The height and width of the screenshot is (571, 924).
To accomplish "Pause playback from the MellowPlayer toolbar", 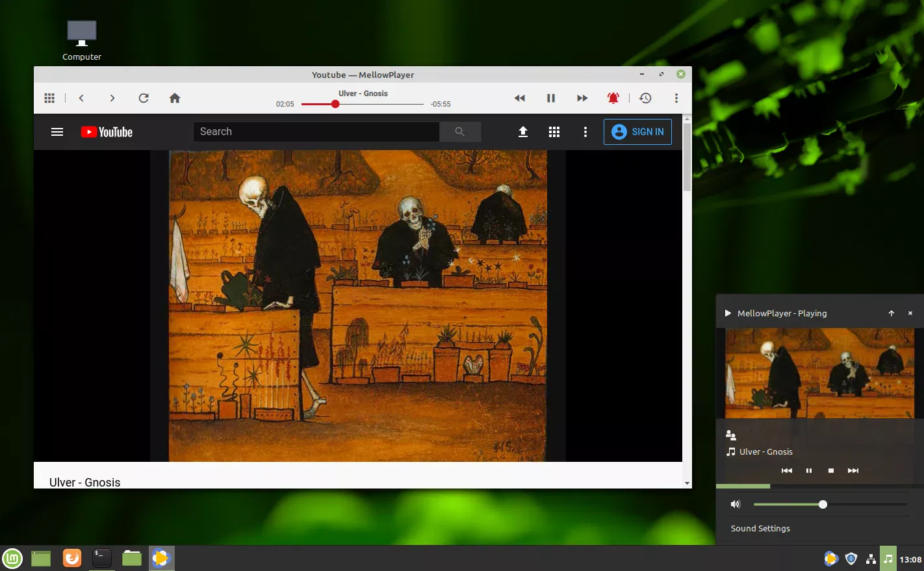I will 550,97.
